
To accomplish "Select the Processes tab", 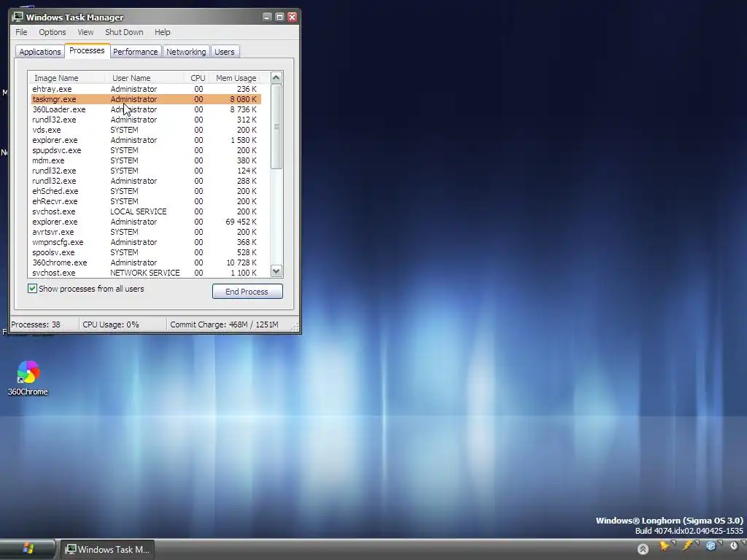I will pos(87,50).
